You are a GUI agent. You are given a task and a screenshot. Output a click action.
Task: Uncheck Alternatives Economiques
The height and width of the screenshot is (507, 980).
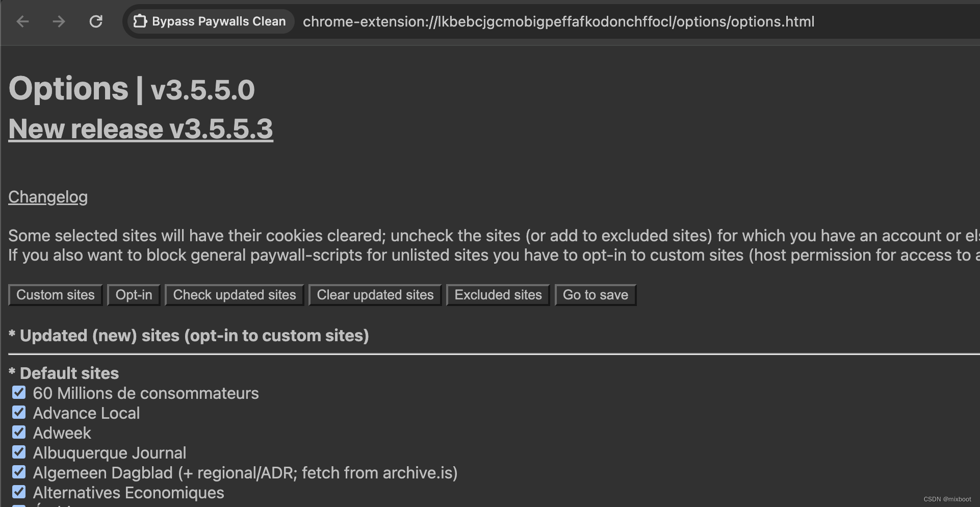[x=19, y=492]
